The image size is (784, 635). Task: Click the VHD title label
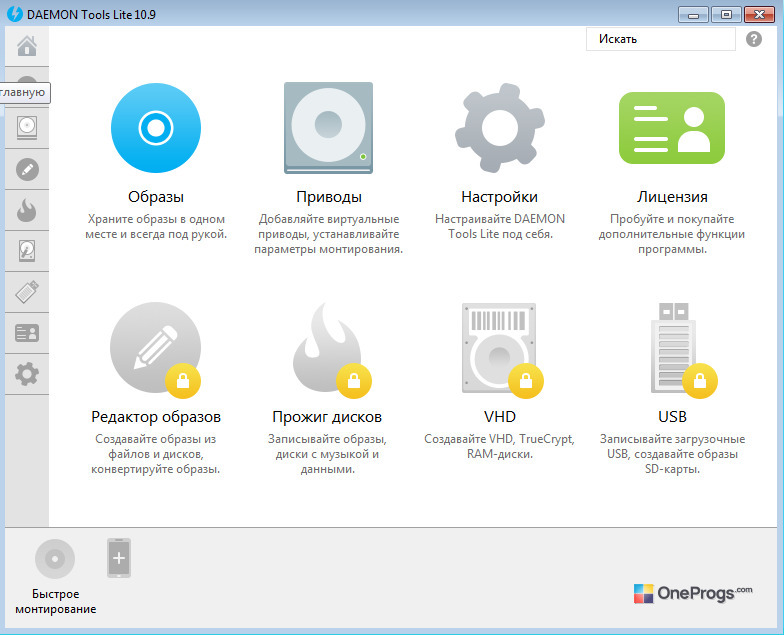click(x=500, y=416)
